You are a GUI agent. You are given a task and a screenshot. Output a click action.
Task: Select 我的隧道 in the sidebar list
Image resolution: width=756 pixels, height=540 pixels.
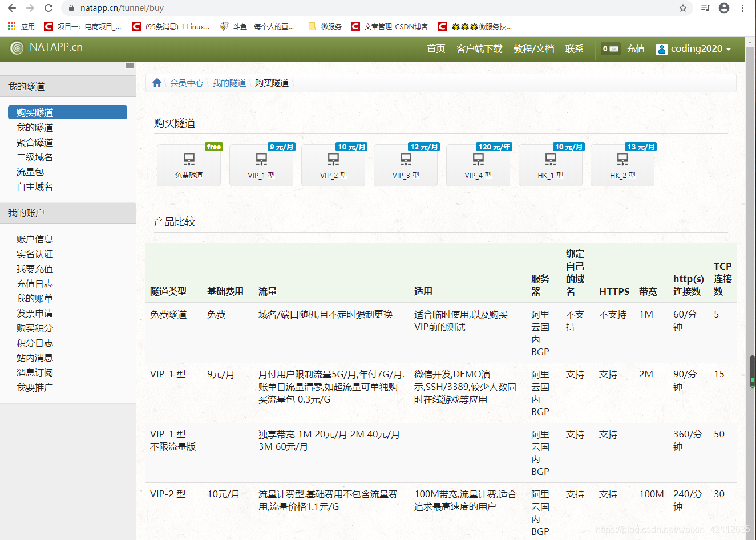(35, 127)
